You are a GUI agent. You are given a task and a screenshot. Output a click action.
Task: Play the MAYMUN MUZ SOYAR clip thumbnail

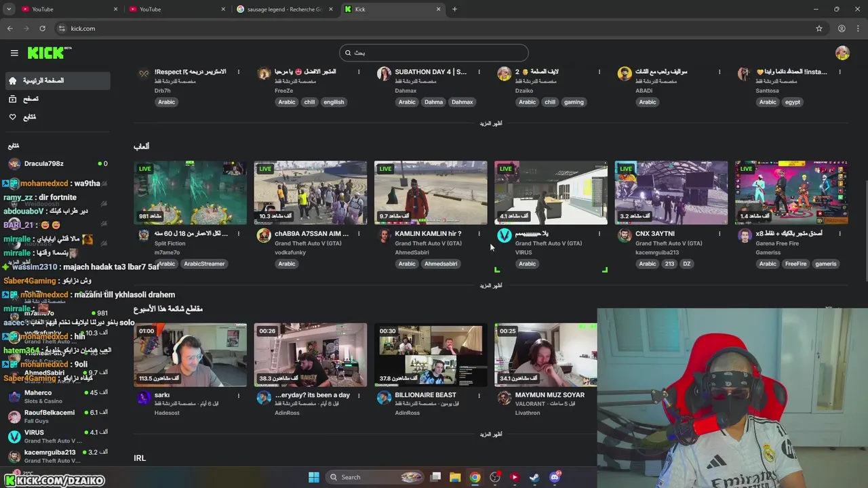click(x=546, y=354)
